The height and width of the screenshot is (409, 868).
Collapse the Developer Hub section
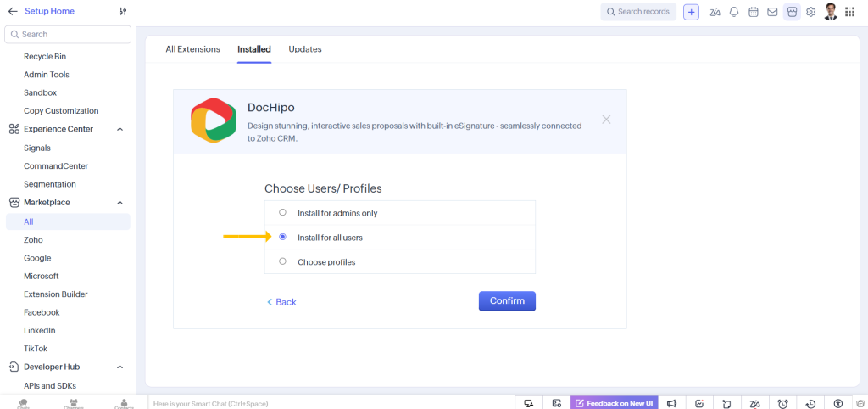click(120, 367)
